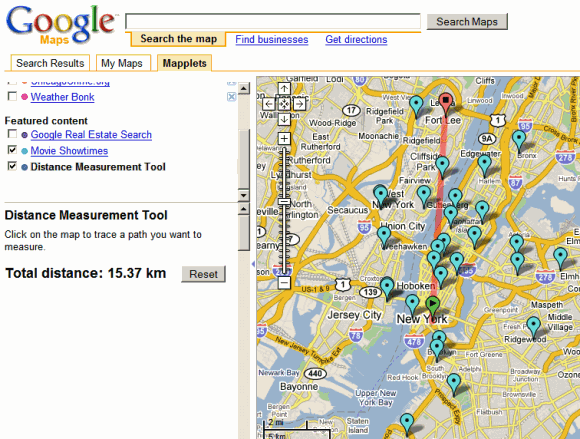
Task: Open the Movie Showtimes link
Action: [x=69, y=151]
